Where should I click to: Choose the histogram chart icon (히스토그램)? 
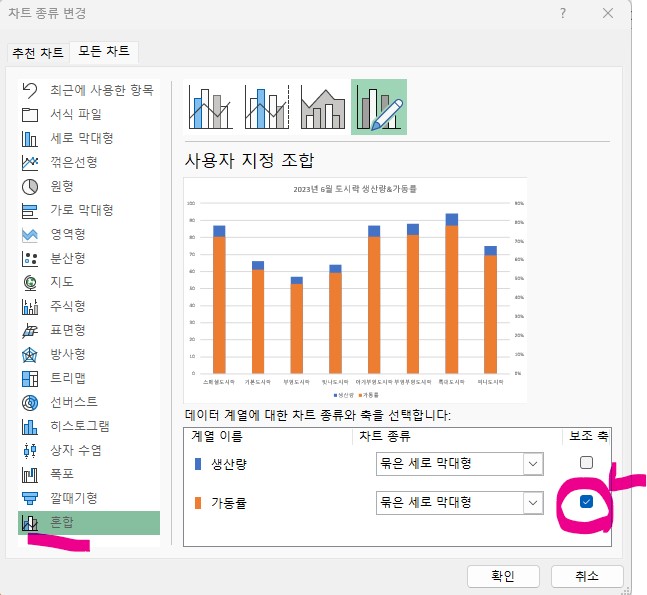pyautogui.click(x=30, y=427)
